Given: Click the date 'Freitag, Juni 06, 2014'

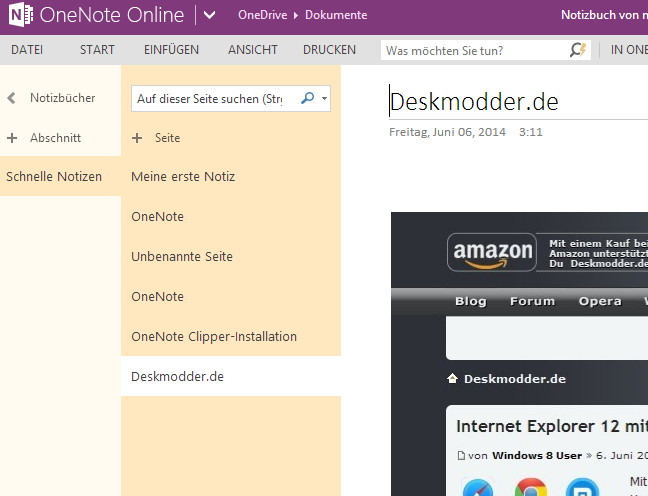Looking at the screenshot, I should tap(447, 132).
